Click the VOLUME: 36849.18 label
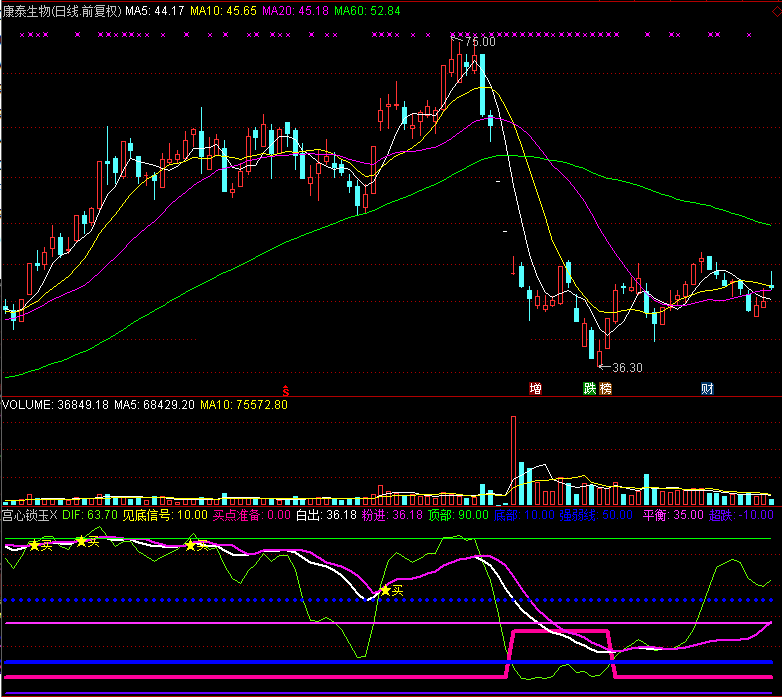 [x=55, y=405]
